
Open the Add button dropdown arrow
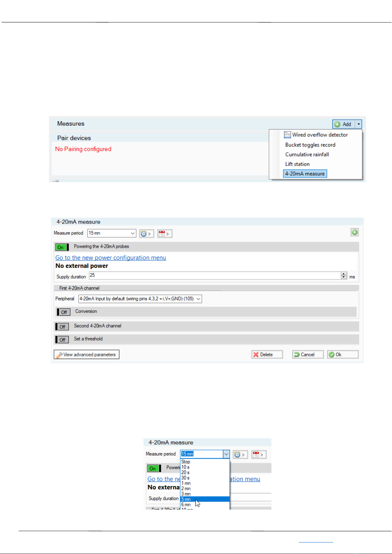tap(358, 124)
